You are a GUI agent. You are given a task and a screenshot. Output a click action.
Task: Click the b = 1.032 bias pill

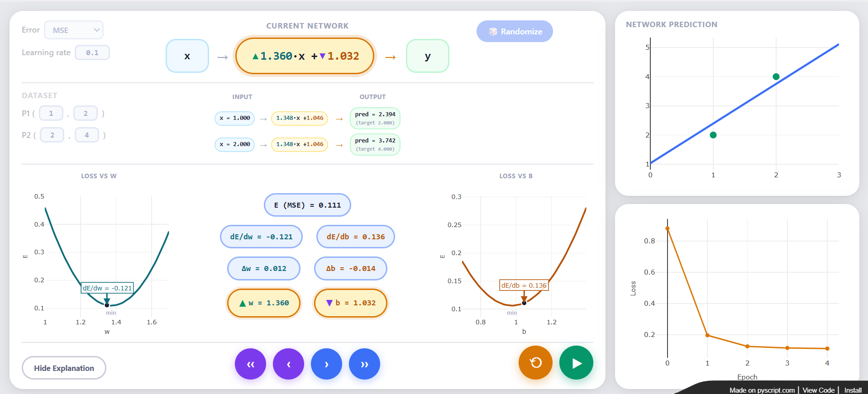pyautogui.click(x=351, y=303)
